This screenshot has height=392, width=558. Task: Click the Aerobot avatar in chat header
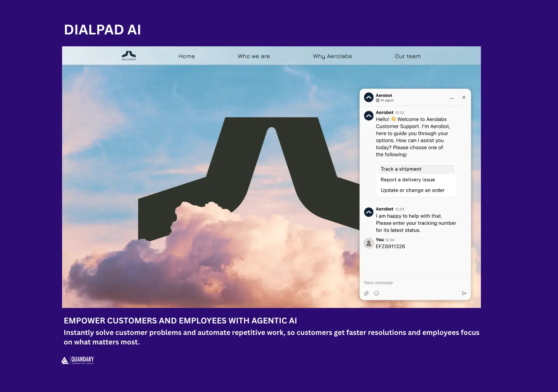pyautogui.click(x=369, y=97)
